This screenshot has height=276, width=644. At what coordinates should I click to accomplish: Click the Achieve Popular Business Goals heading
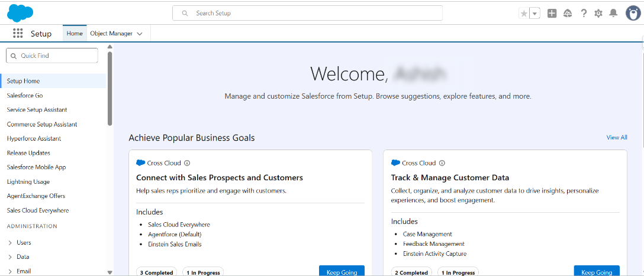(192, 138)
